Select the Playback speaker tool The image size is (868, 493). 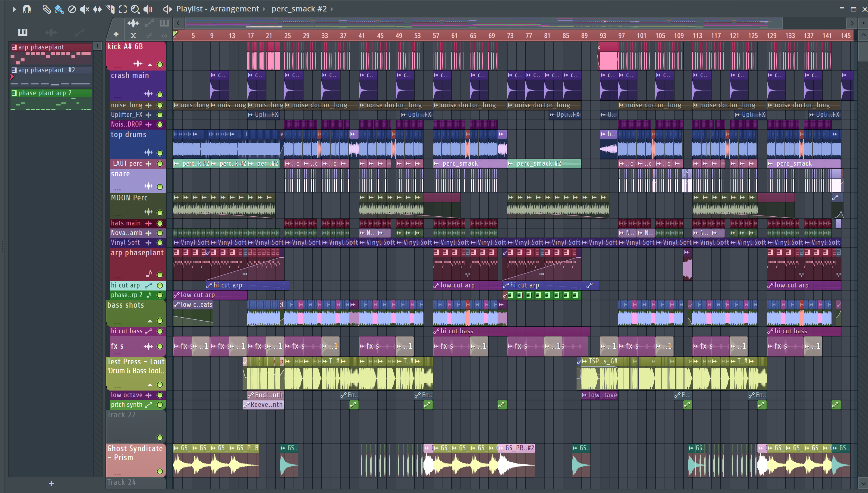pos(148,9)
